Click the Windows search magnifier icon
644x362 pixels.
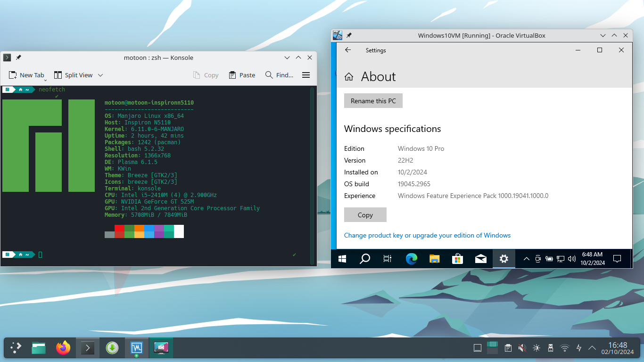pyautogui.click(x=365, y=258)
